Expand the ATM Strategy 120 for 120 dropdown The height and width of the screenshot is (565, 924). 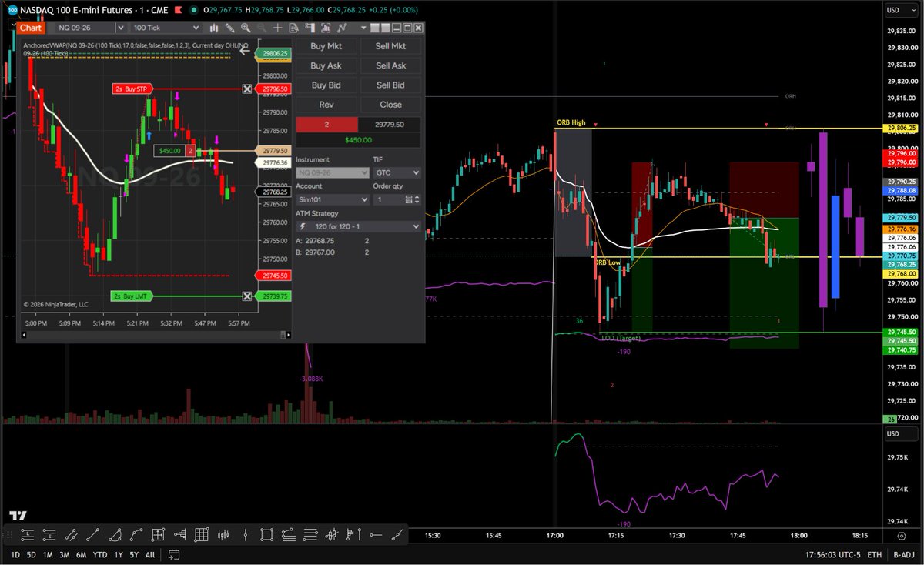click(358, 227)
